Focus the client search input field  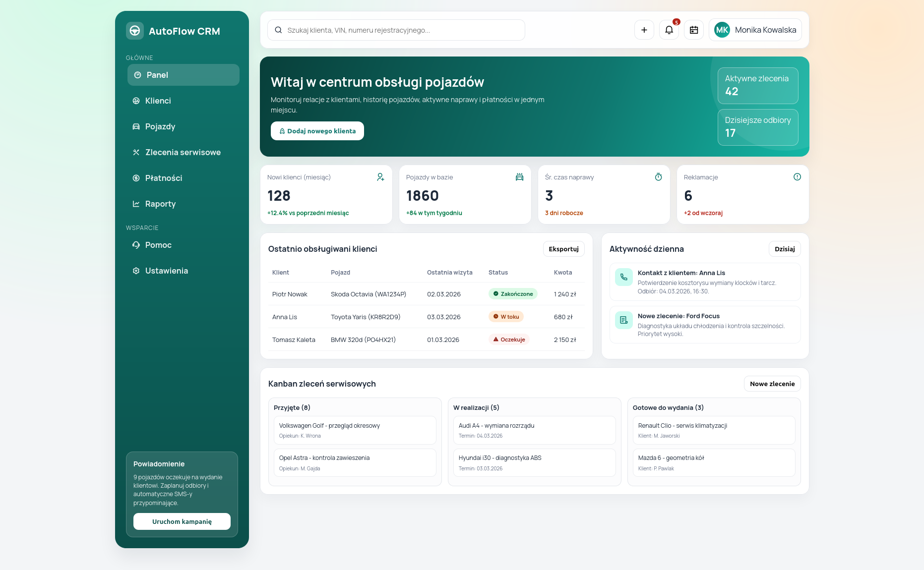[396, 30]
